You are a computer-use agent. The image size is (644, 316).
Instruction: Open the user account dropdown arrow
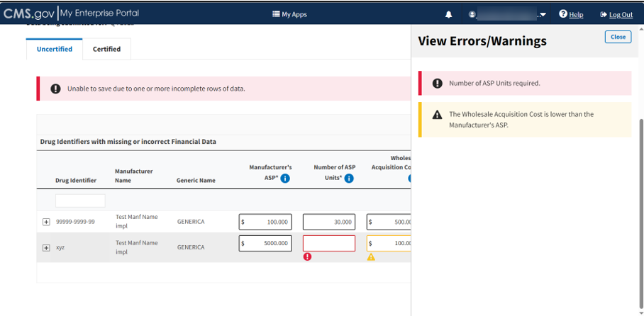[543, 15]
